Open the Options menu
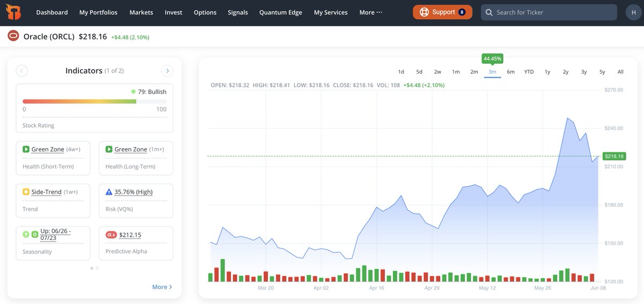644x304 pixels. pos(205,12)
